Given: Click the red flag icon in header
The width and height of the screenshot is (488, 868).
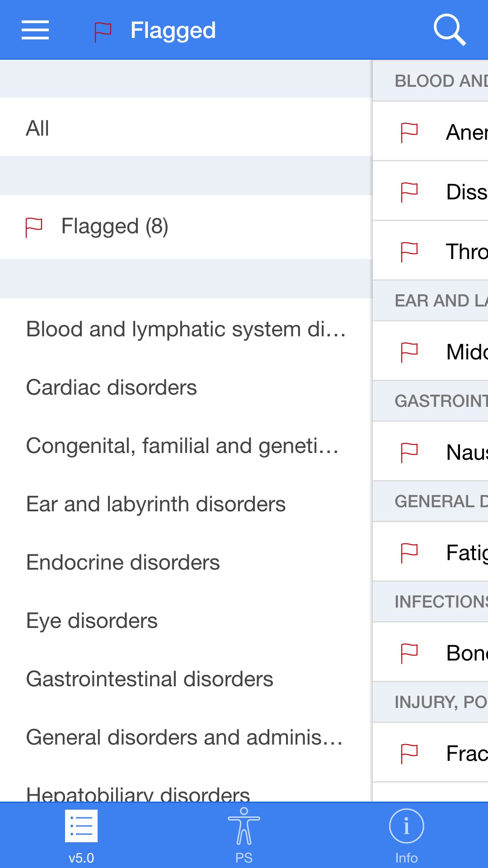Looking at the screenshot, I should click(103, 32).
